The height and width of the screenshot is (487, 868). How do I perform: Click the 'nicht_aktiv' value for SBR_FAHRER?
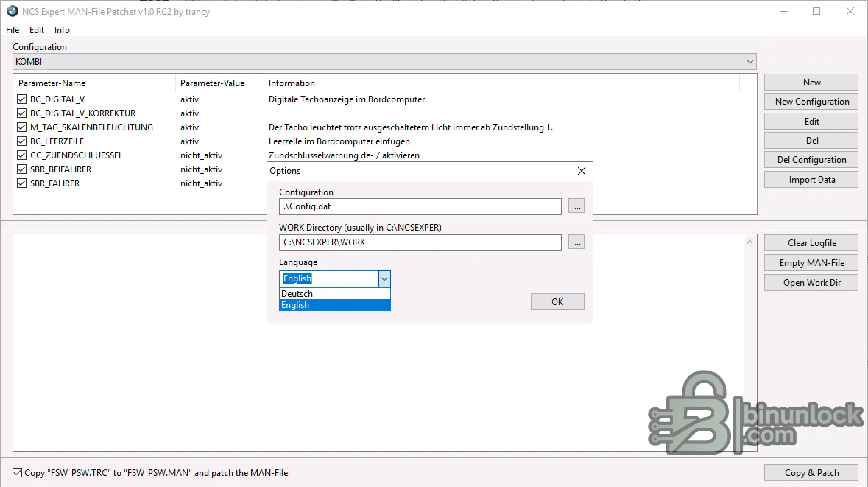tap(201, 183)
